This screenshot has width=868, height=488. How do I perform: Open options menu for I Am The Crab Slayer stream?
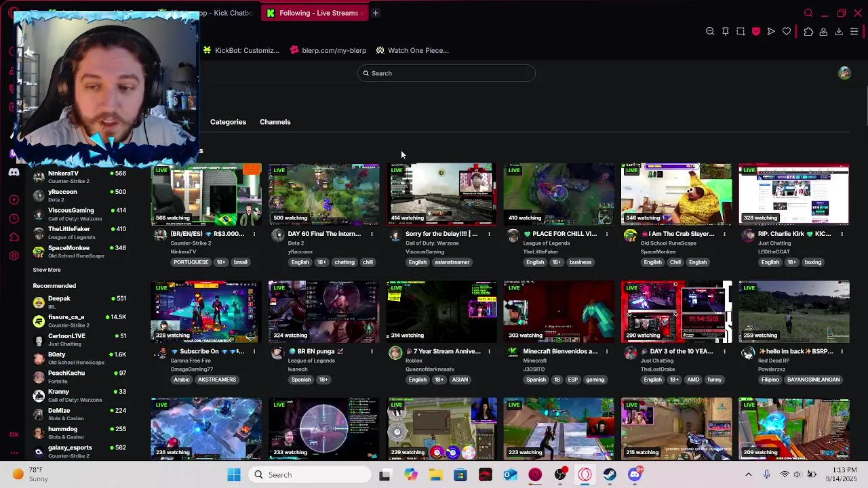click(724, 234)
